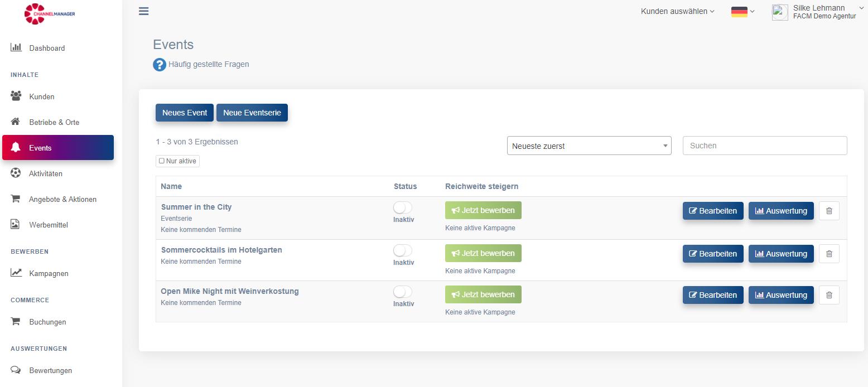This screenshot has height=387, width=868.
Task: Go to Kampagnen in the sidebar
Action: pos(49,273)
